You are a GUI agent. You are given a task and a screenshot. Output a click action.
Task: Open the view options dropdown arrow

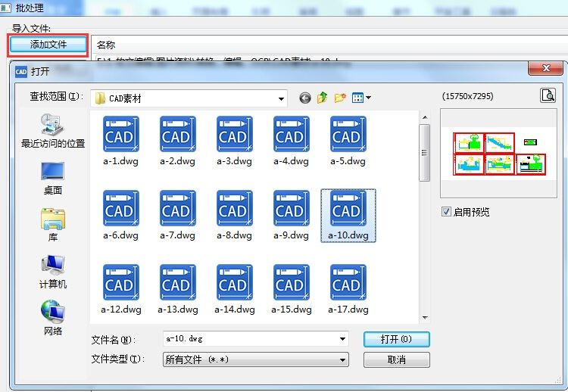tap(368, 98)
